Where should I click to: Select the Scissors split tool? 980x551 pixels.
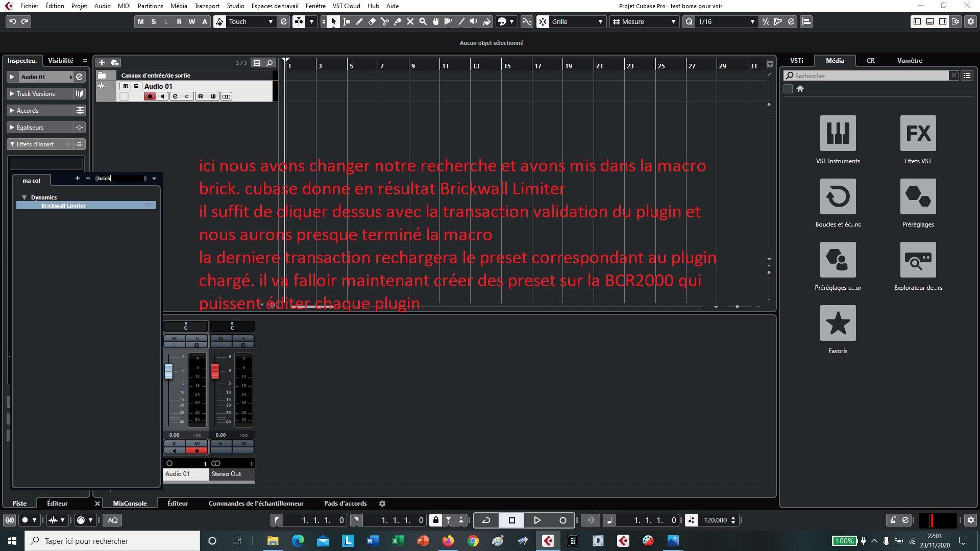coord(385,21)
